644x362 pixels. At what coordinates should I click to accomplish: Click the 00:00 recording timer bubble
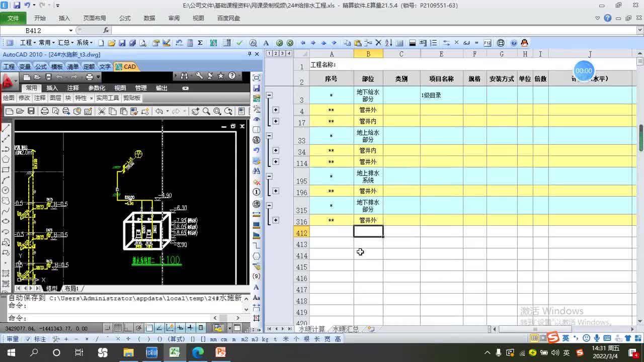point(584,71)
